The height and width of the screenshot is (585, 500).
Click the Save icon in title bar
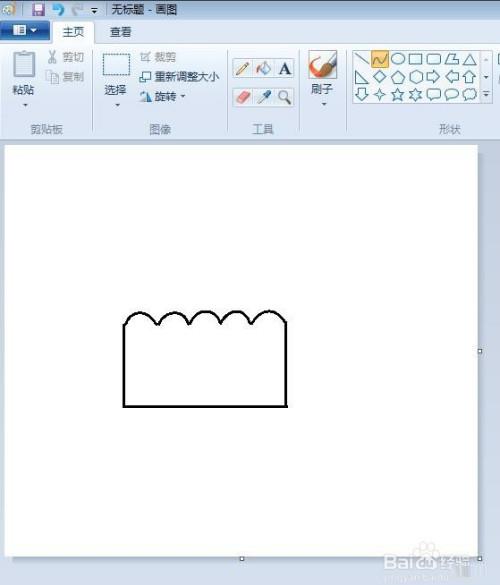38,9
